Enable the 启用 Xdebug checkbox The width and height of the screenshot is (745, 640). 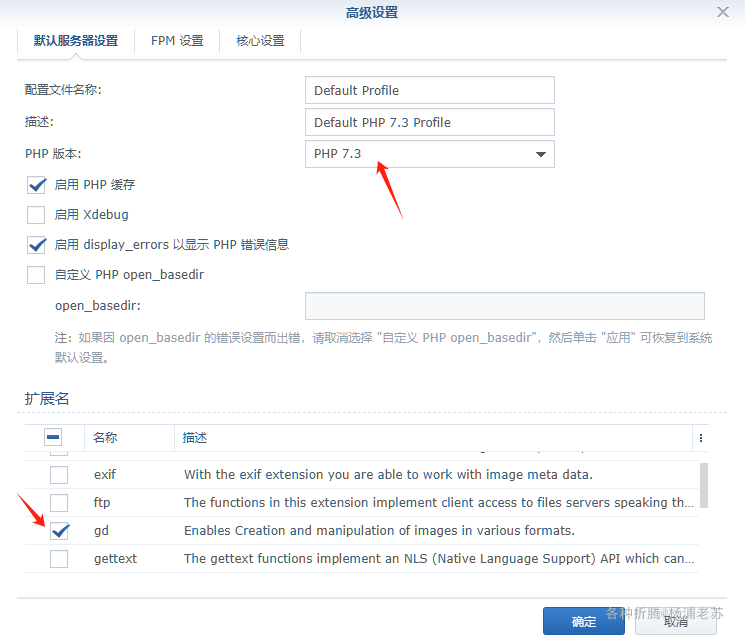tap(36, 215)
